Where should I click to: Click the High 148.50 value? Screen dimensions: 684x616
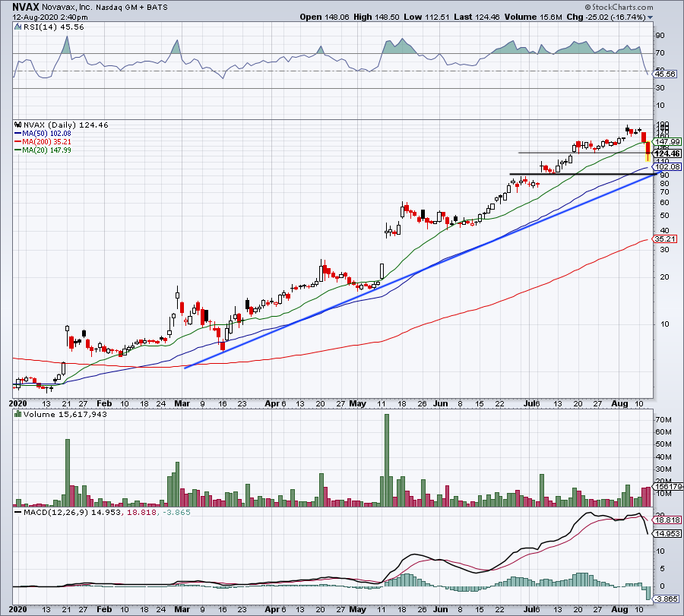click(376, 17)
